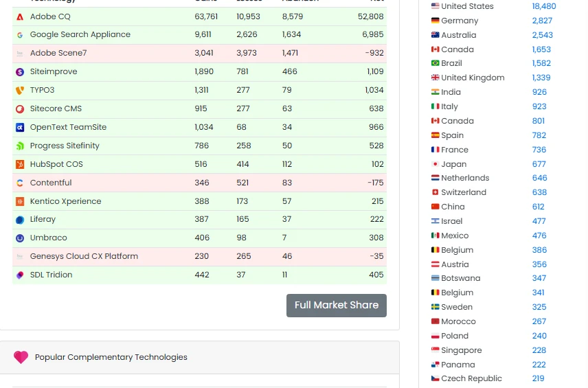588x388 pixels.
Task: Click the SDL Tridion logo icon
Action: 20,275
